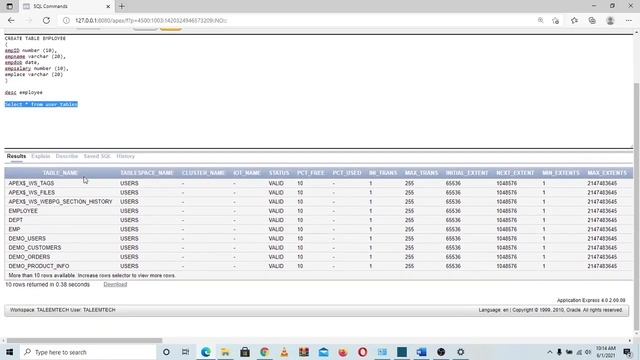
Task: Open Cortana circle icon on taskbar
Action: [166, 352]
